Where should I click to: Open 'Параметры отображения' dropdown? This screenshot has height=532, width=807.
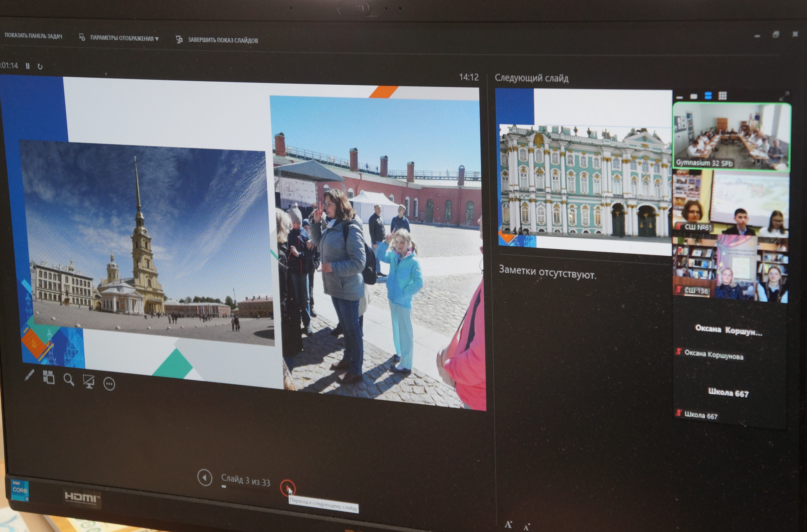click(x=124, y=38)
